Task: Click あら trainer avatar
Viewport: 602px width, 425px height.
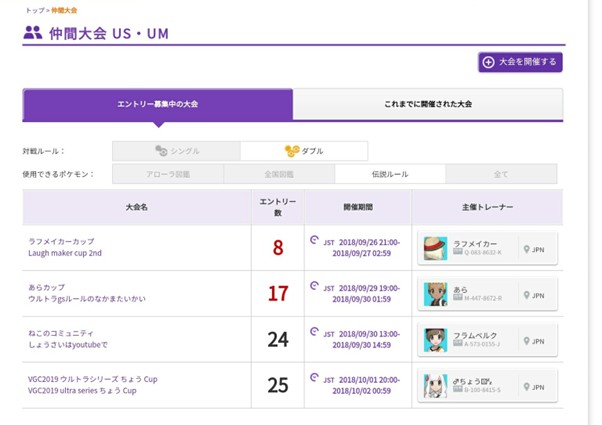Action: coord(435,294)
